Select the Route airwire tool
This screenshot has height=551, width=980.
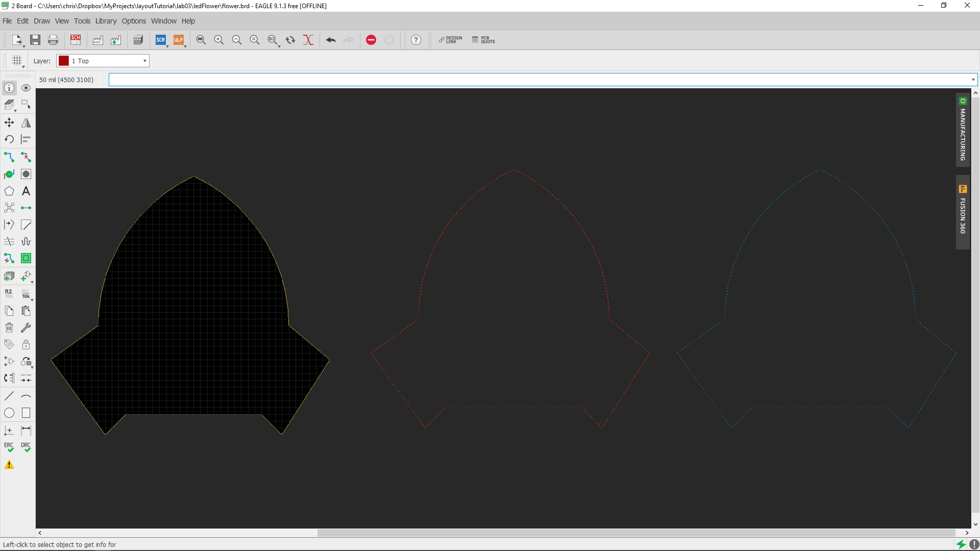pyautogui.click(x=9, y=157)
